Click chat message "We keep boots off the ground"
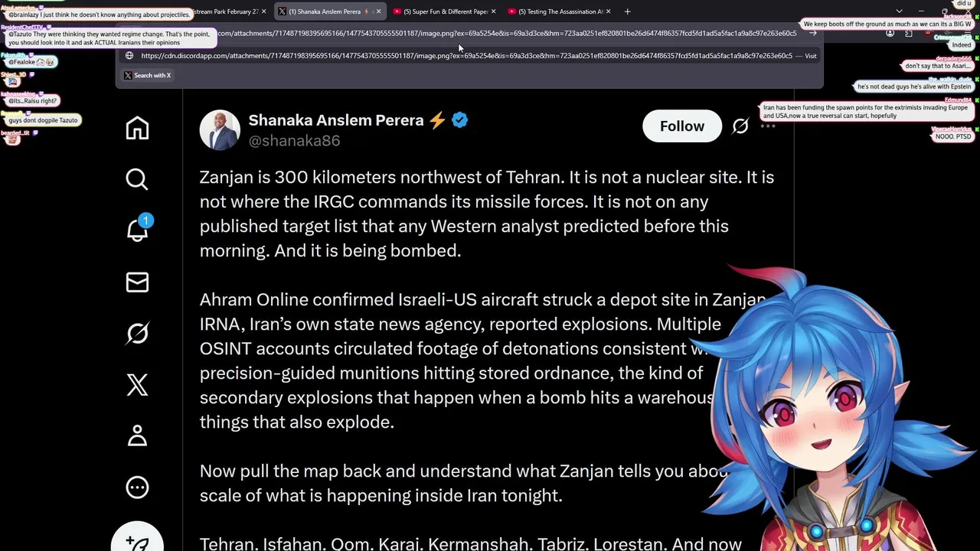This screenshot has height=551, width=980. (x=887, y=24)
